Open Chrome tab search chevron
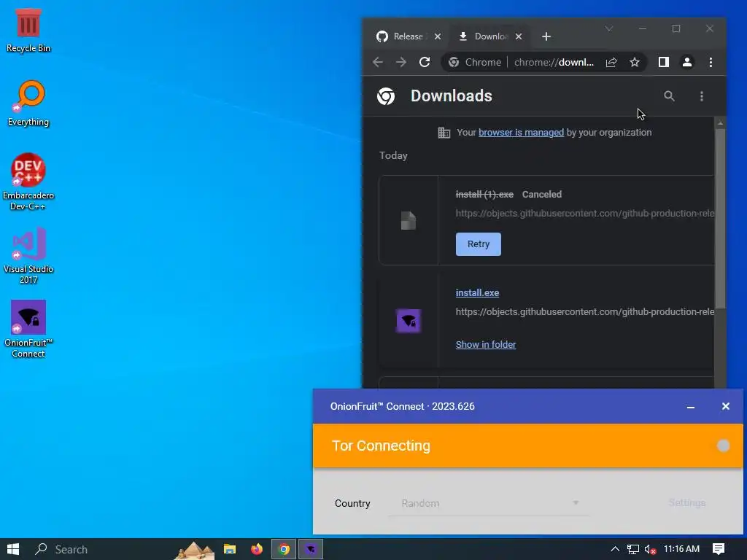Viewport: 747px width, 560px height. (x=609, y=29)
